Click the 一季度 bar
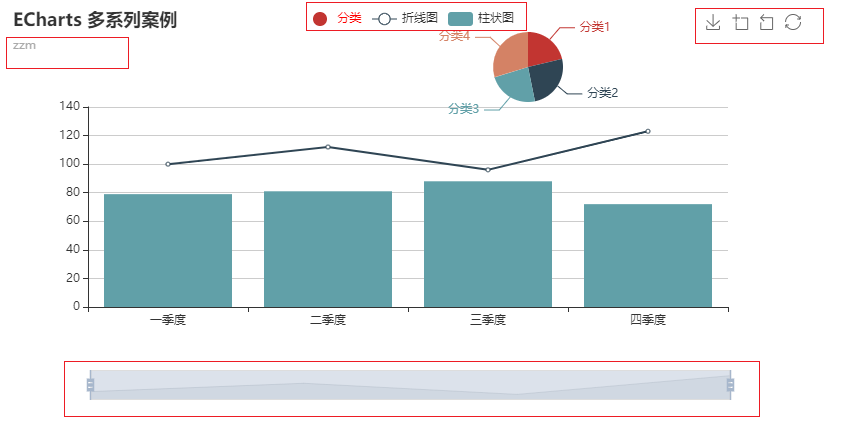 click(168, 251)
